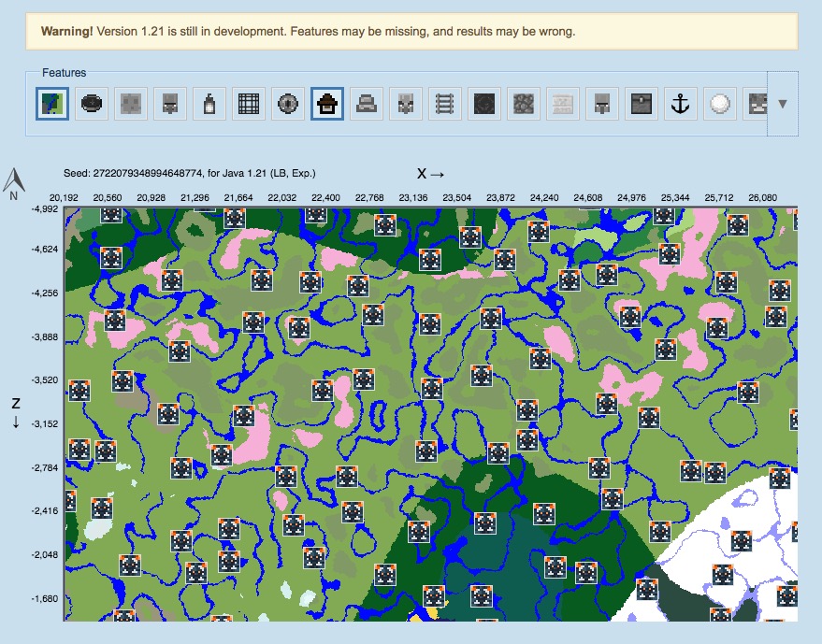Toggle the dark oval feature icon
This screenshot has width=822, height=644.
(92, 104)
